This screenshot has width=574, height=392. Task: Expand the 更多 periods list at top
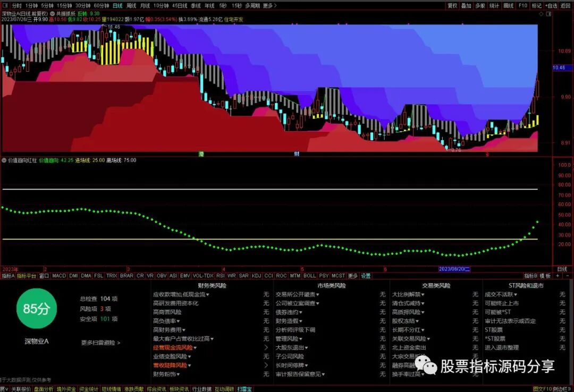[x=270, y=5]
